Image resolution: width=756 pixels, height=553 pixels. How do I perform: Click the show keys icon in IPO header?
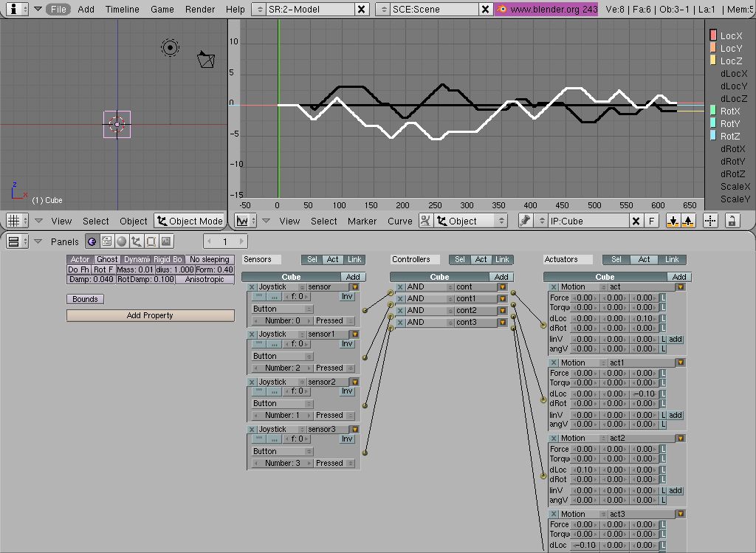pyautogui.click(x=425, y=221)
